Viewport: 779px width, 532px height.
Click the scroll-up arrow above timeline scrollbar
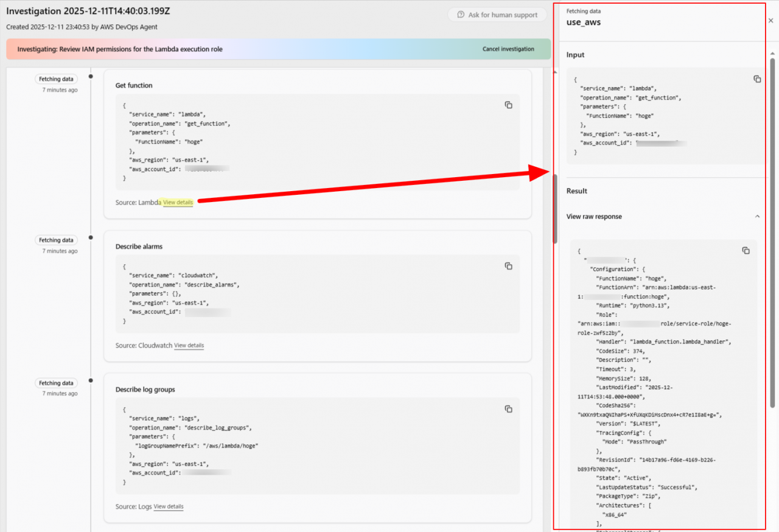(x=555, y=72)
